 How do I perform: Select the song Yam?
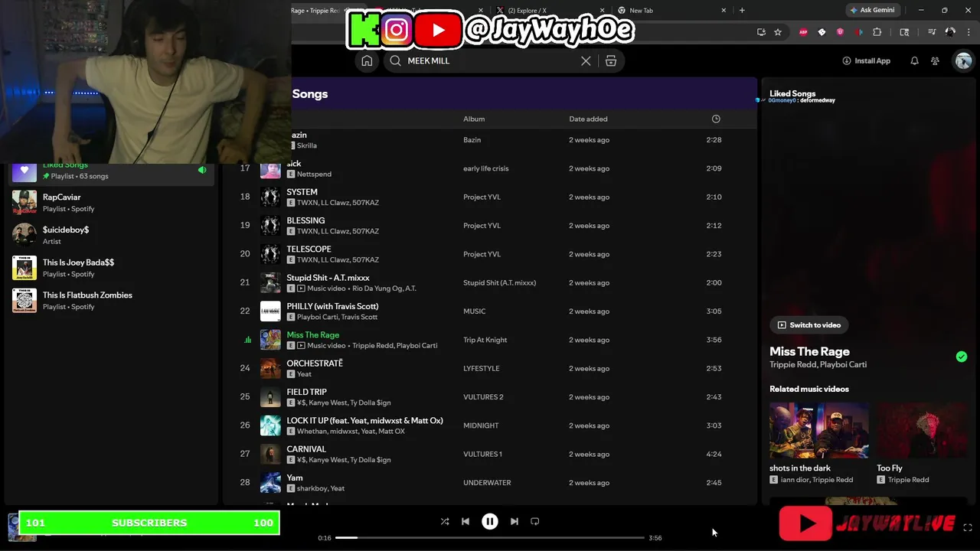click(x=295, y=478)
